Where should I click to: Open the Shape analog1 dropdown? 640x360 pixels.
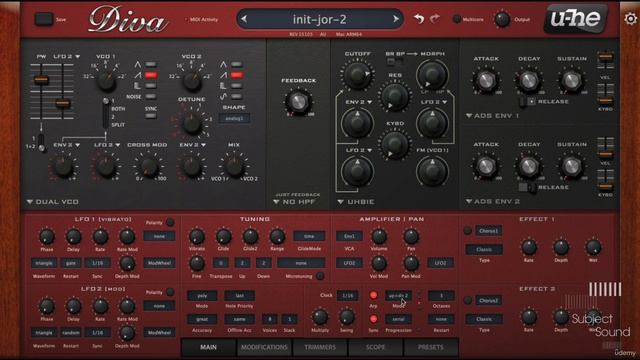(x=234, y=118)
